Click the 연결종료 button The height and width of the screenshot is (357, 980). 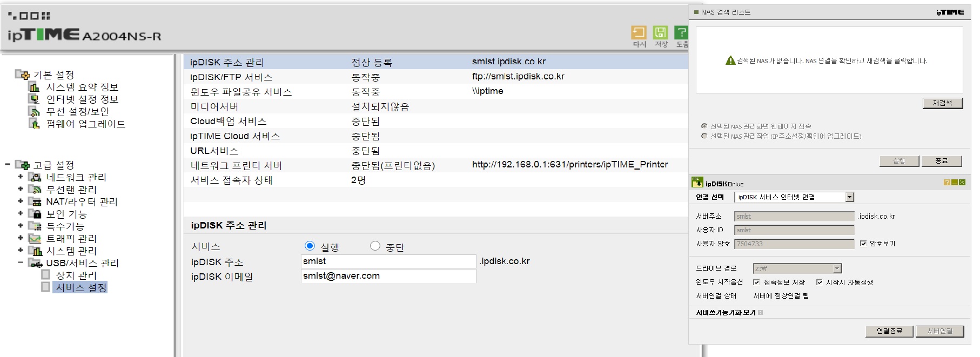(889, 331)
